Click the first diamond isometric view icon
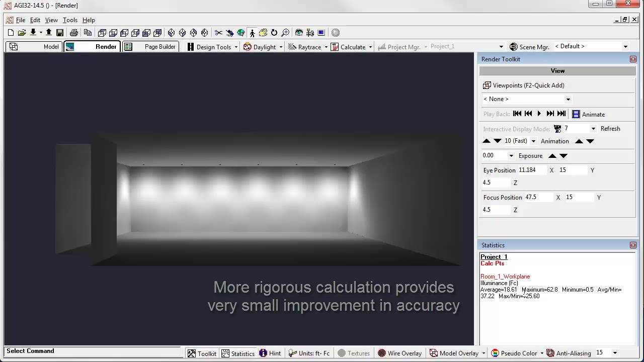This screenshot has height=362, width=644. point(171,33)
